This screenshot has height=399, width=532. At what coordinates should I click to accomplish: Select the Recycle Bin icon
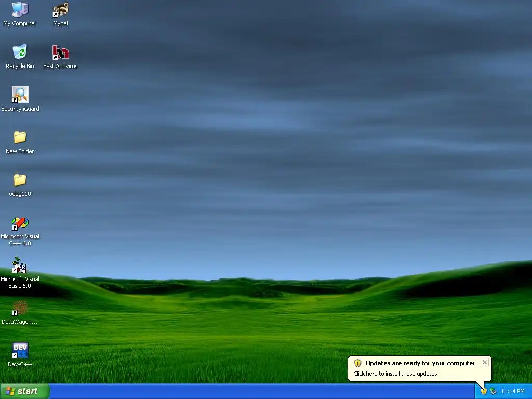point(20,56)
